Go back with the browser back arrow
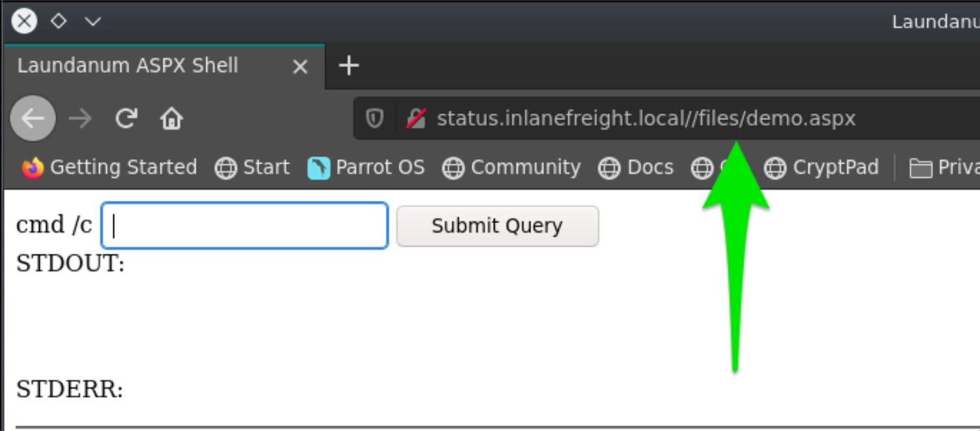Viewport: 980px width, 431px height. (x=33, y=119)
